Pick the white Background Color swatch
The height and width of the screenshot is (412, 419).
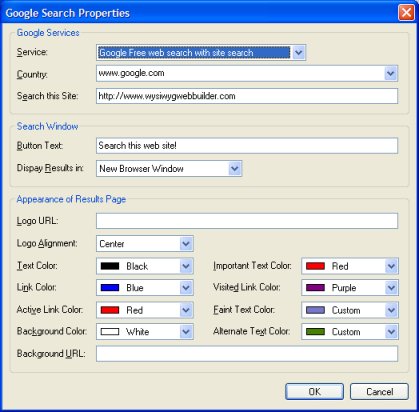pyautogui.click(x=110, y=332)
